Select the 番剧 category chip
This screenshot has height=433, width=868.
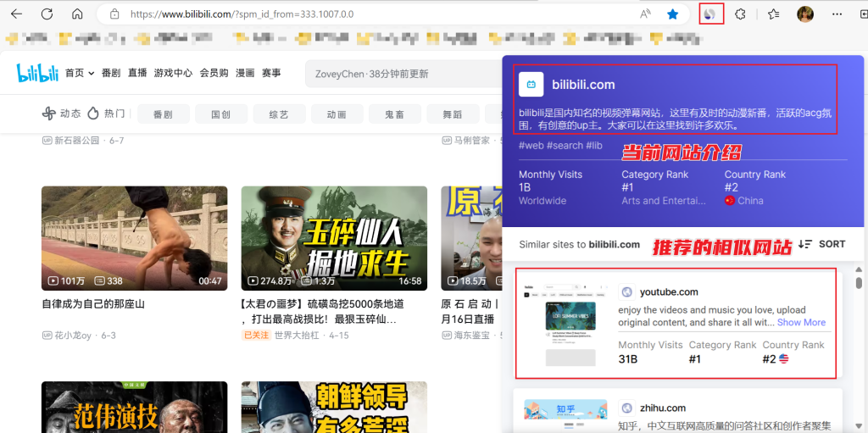click(x=164, y=114)
